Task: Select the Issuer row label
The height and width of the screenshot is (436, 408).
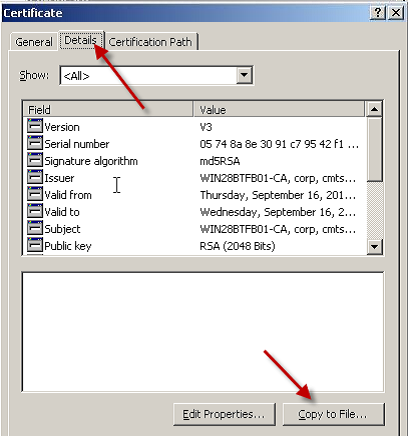Action: tap(59, 178)
